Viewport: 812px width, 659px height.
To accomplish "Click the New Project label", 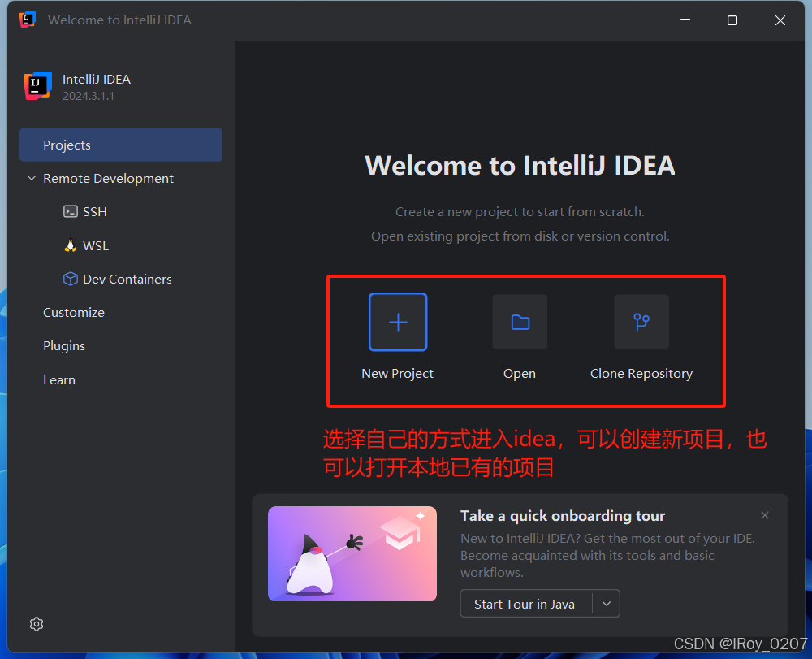I will tap(397, 374).
